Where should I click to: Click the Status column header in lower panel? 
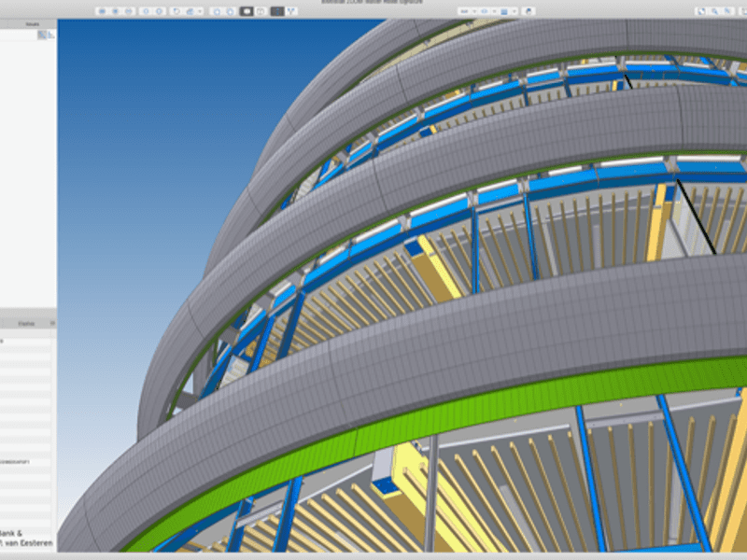(x=26, y=323)
